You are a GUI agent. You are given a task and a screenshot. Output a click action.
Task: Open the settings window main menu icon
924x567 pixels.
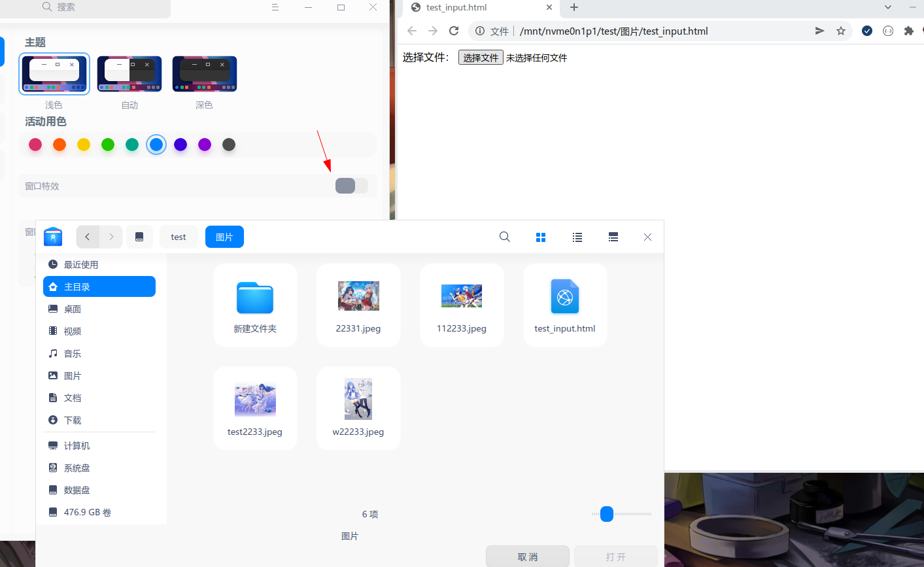click(x=275, y=7)
